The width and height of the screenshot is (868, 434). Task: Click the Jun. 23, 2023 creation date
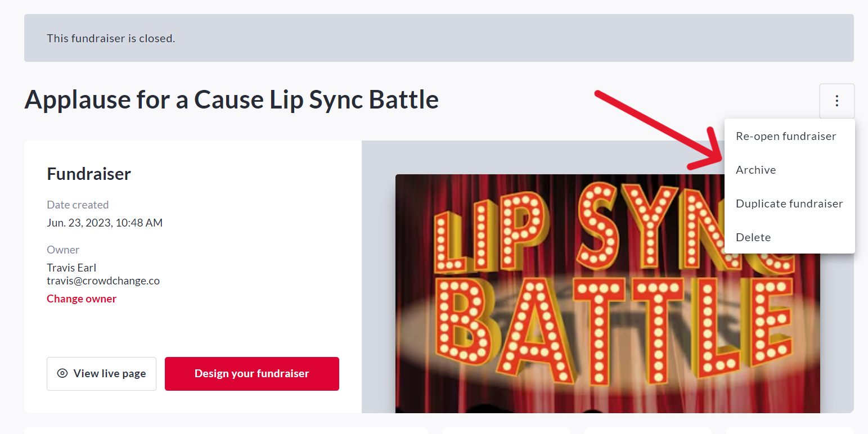(x=105, y=223)
